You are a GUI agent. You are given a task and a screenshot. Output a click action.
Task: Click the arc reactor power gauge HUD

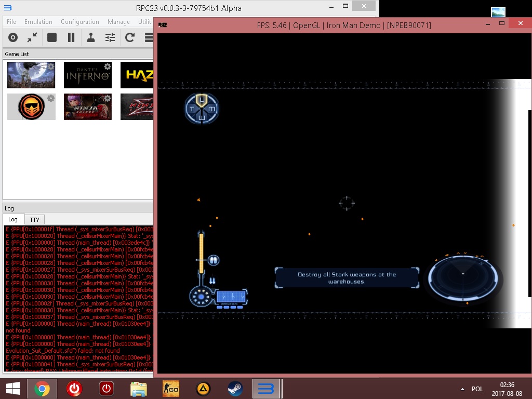pos(201,297)
